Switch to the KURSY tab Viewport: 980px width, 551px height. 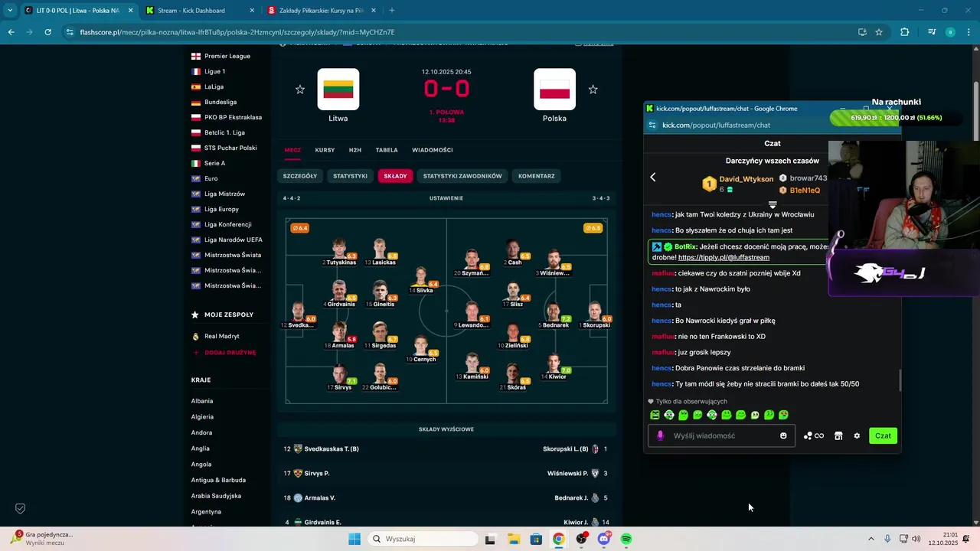[325, 150]
